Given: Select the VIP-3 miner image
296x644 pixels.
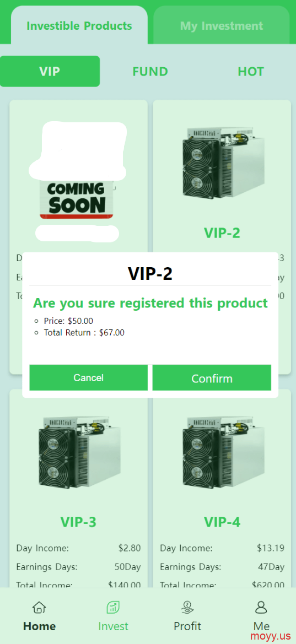Looking at the screenshot, I should 79,453.
